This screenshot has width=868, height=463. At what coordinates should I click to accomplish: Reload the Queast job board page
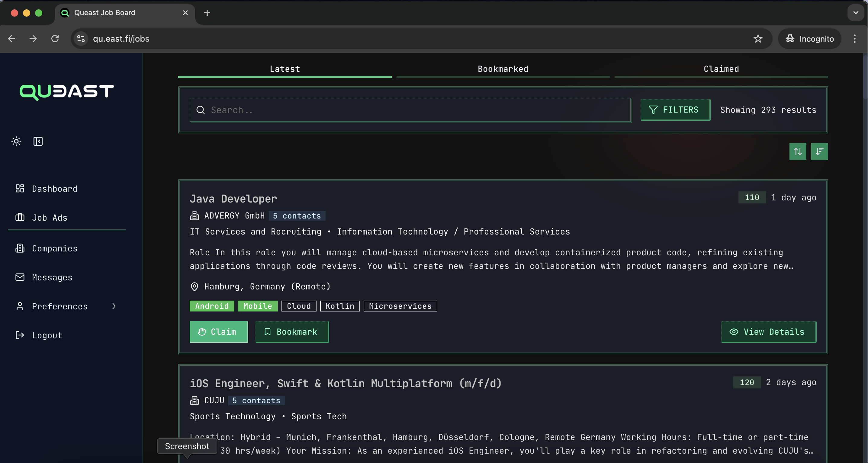click(x=55, y=39)
